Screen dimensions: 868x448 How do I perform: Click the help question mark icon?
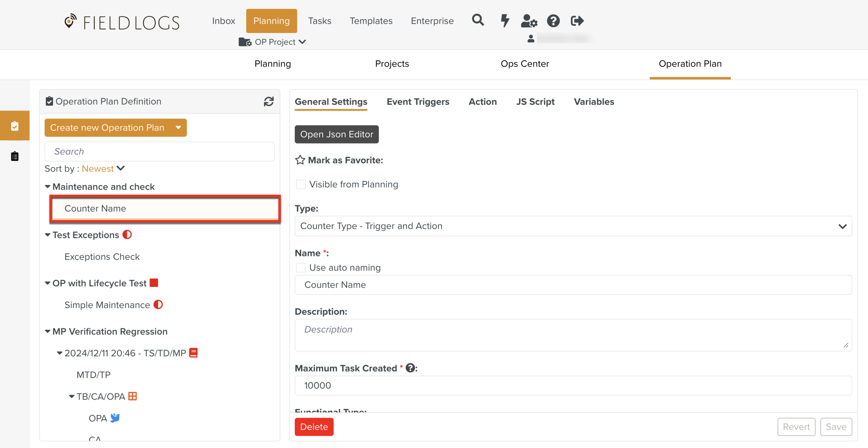(553, 21)
